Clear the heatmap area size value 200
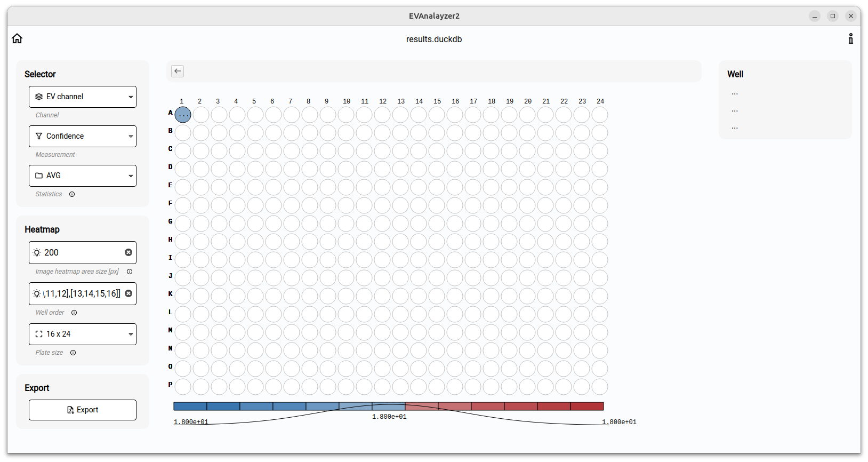 (x=128, y=252)
